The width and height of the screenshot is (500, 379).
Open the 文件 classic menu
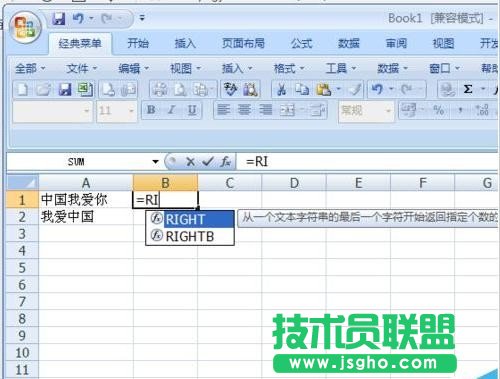[x=81, y=69]
